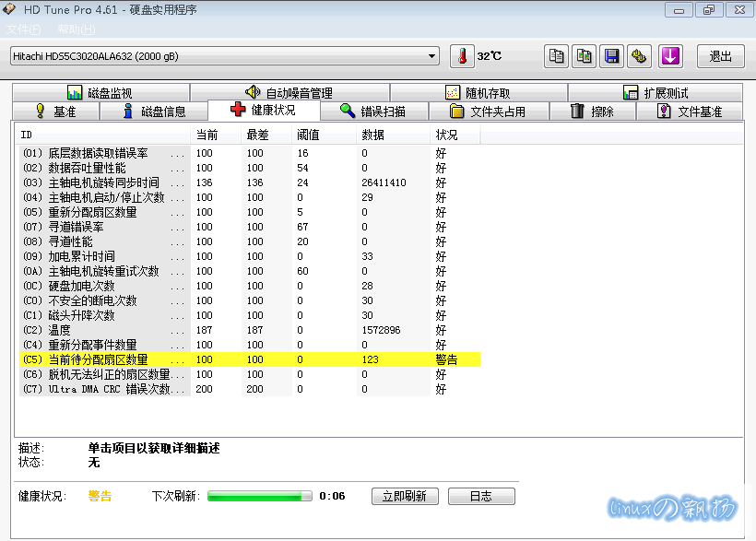Click the purple download arrow icon
This screenshot has width=756, height=541.
pyautogui.click(x=669, y=56)
